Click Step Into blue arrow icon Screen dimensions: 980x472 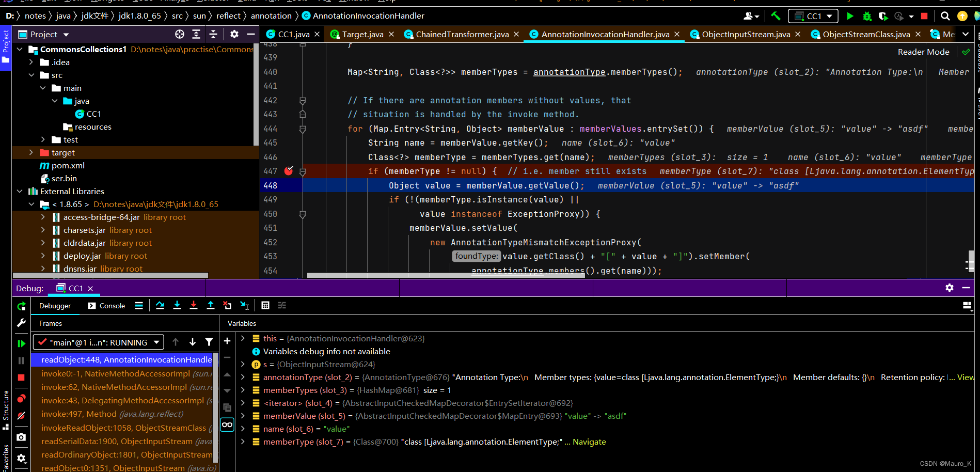pos(177,306)
